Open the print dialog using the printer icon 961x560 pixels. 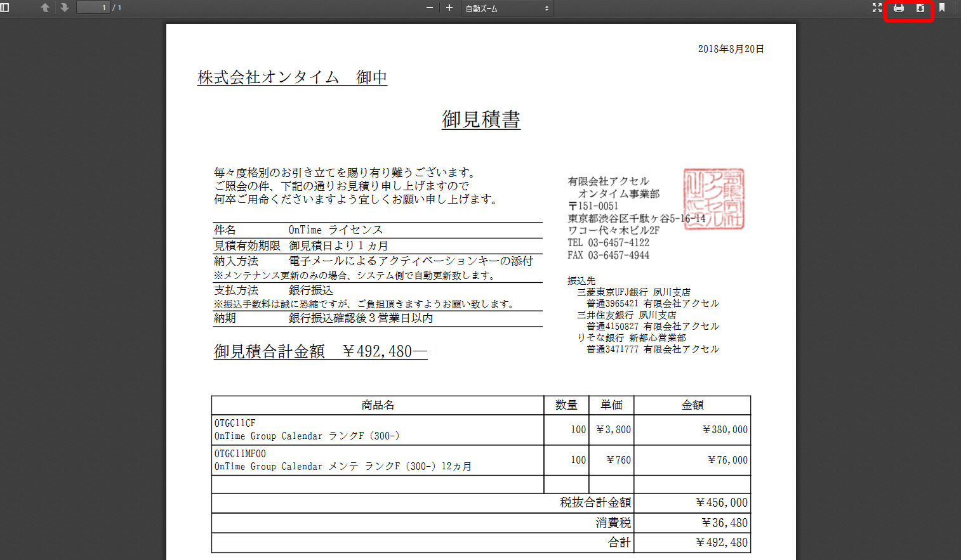click(898, 8)
